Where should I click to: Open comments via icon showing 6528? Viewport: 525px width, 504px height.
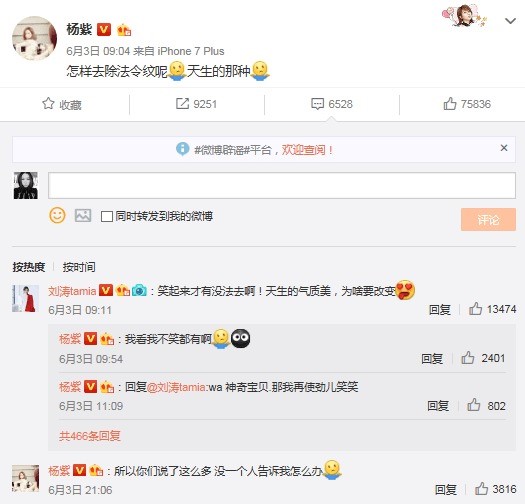[317, 104]
